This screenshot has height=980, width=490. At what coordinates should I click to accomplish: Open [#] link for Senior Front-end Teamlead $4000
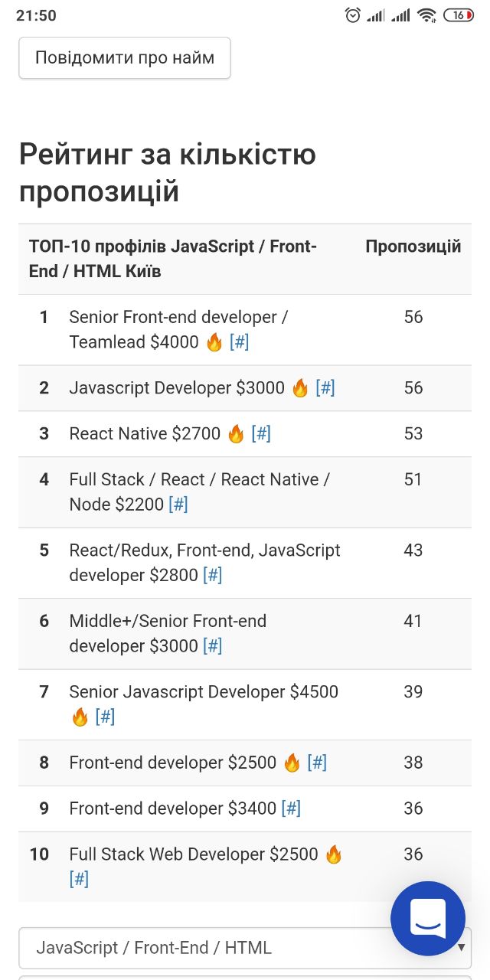coord(240,342)
